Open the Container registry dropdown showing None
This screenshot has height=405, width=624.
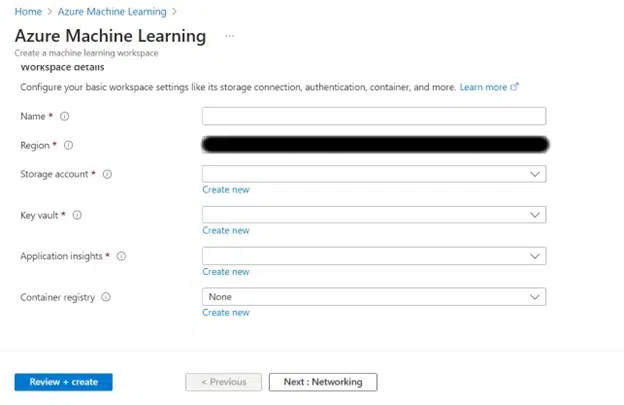click(x=374, y=297)
